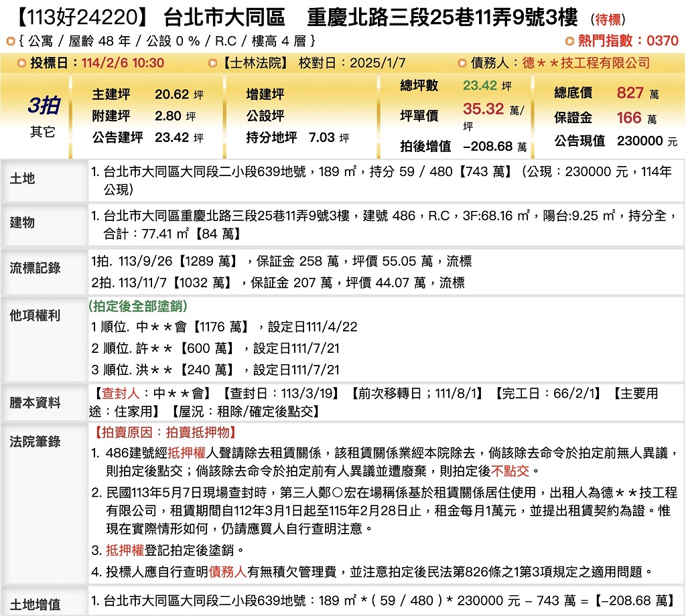Click the bullet icon beside 熱門指數
This screenshot has height=616, width=686.
(569, 42)
